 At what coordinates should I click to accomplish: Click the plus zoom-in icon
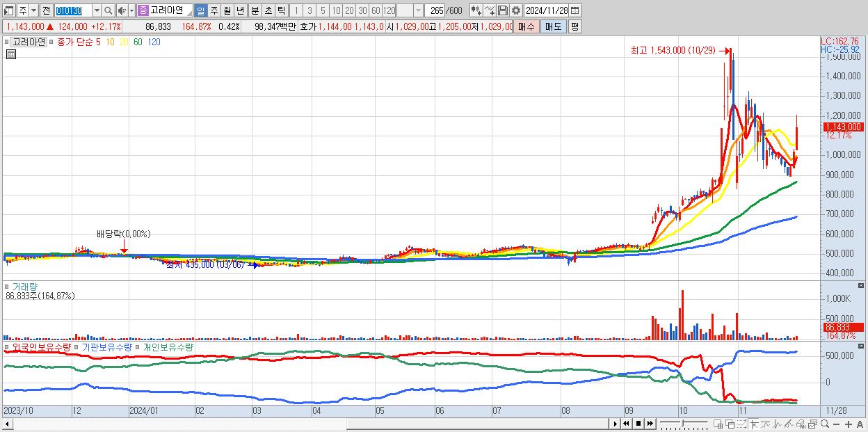[849, 424]
